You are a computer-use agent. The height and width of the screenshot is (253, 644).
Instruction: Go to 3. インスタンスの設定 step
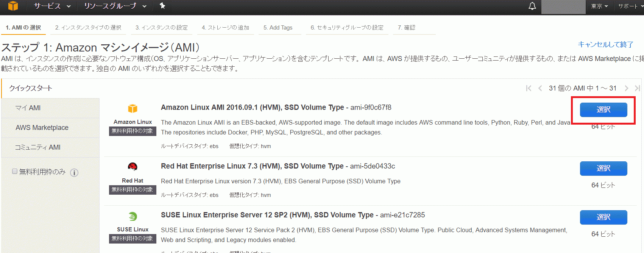coord(162,28)
